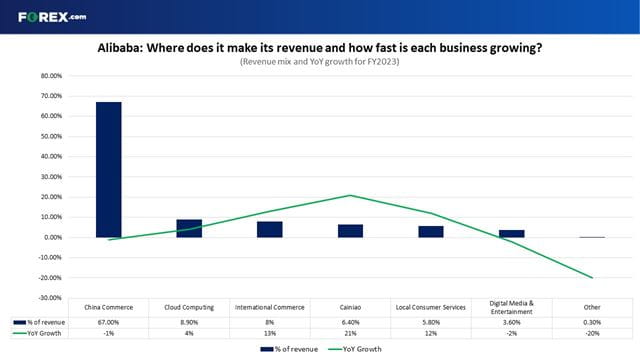Click the Cloud Computing revenue bar
640x360 pixels.
[189, 229]
